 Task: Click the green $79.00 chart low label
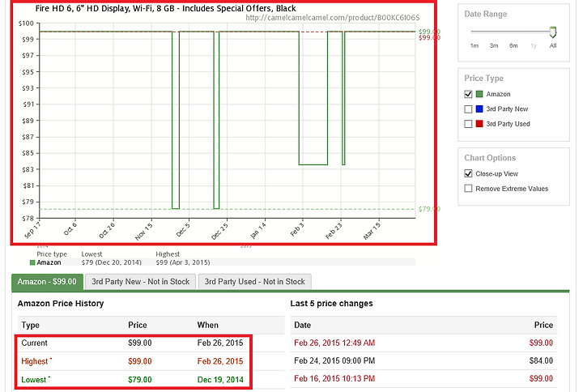(x=428, y=209)
